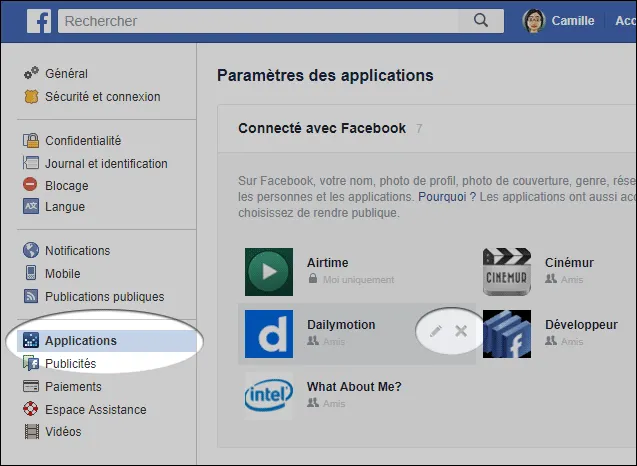Open the Développeur app name

point(581,325)
